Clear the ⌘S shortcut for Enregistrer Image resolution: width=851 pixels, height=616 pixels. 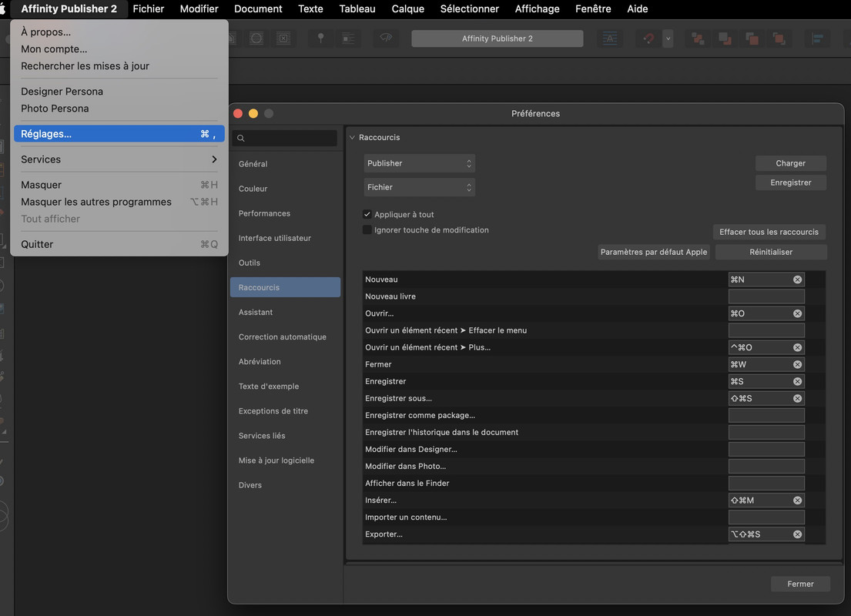pos(797,382)
